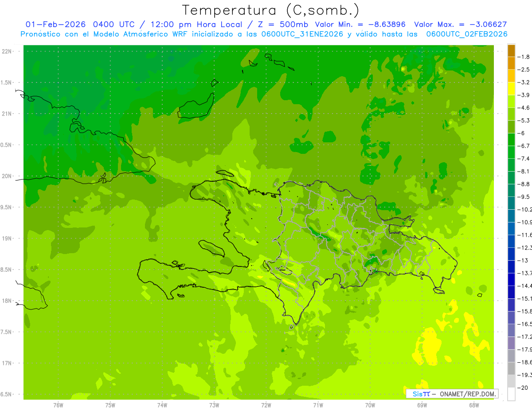Pick the green swatch between -8.1 and -8.8
532x411 pixels.
511,177
